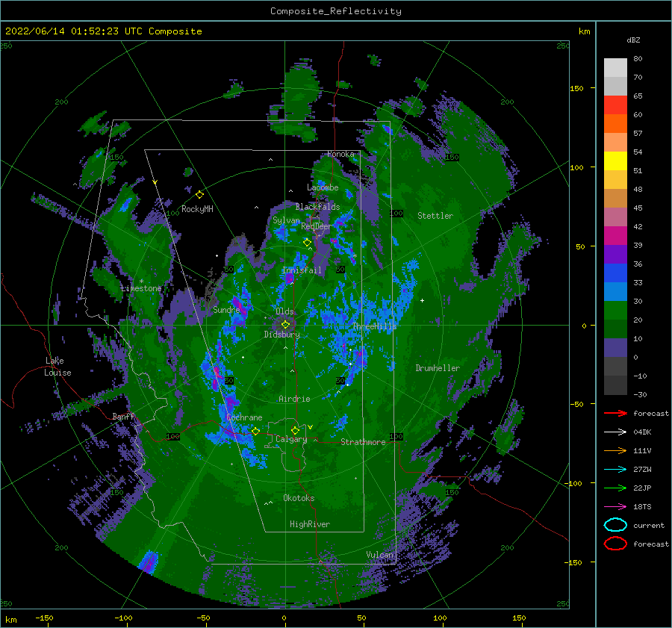Select the slate 0-10 dBZ color swatch
Image resolution: width=672 pixels, height=628 pixels.
(x=615, y=348)
